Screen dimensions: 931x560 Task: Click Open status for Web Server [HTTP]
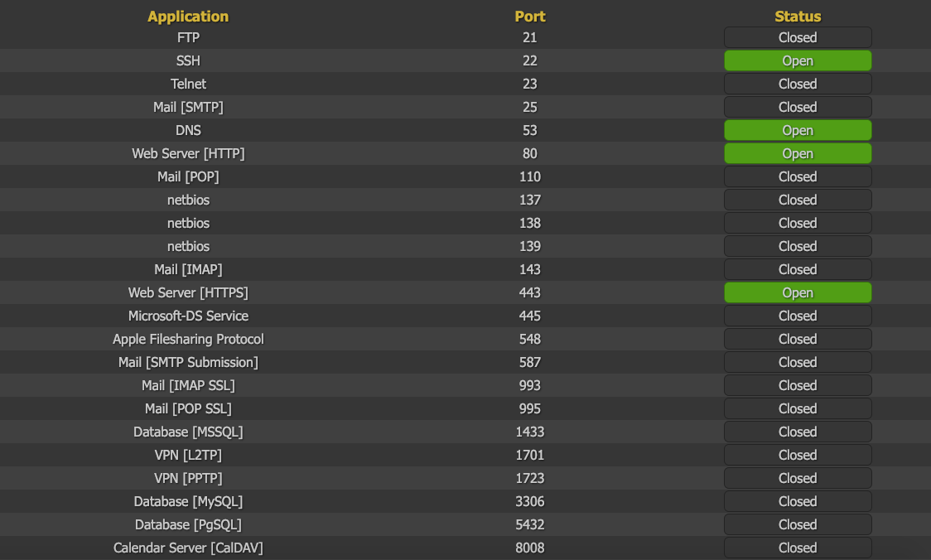tap(798, 153)
